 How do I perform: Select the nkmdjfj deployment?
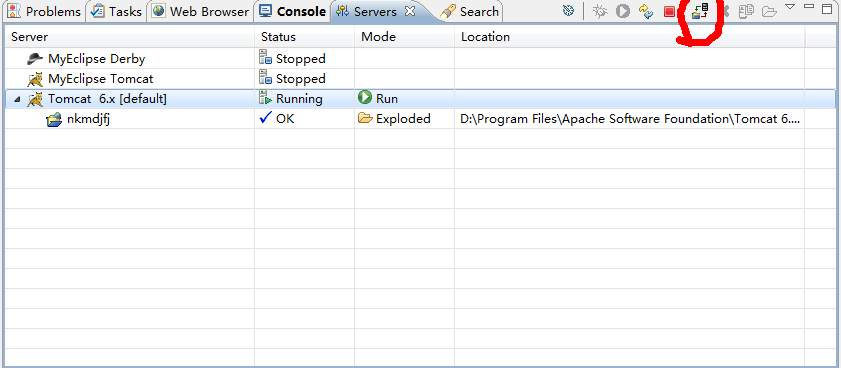420,119
